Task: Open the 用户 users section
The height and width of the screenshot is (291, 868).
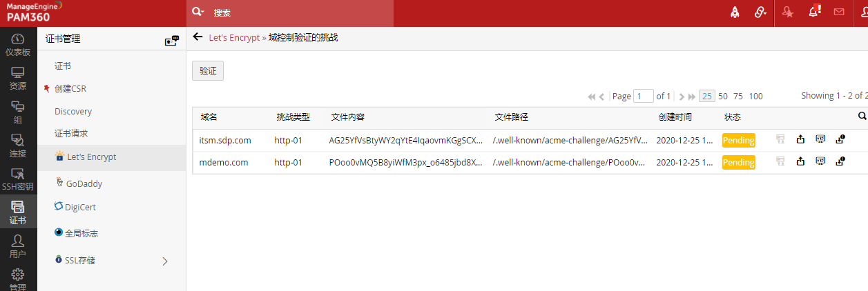Action: click(x=18, y=246)
